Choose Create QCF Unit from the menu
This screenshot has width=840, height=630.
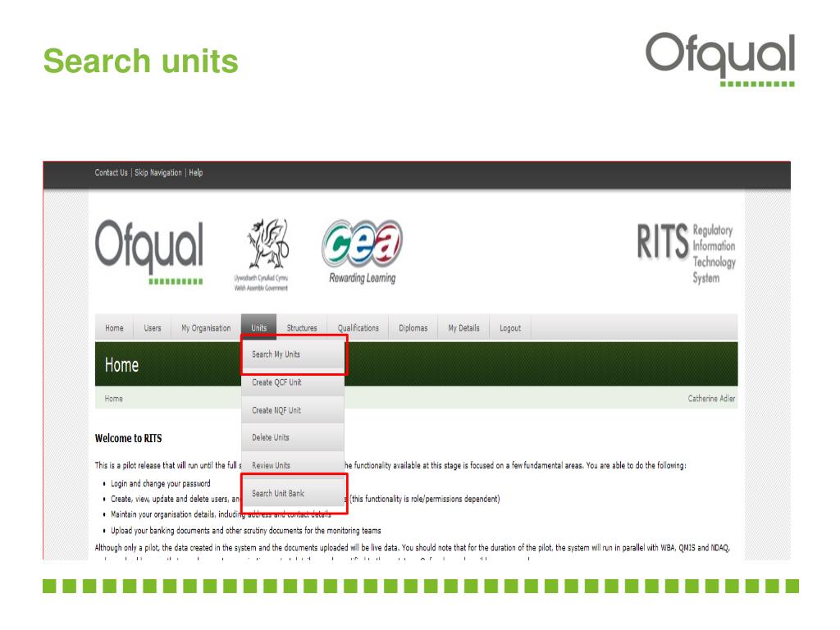point(293,382)
